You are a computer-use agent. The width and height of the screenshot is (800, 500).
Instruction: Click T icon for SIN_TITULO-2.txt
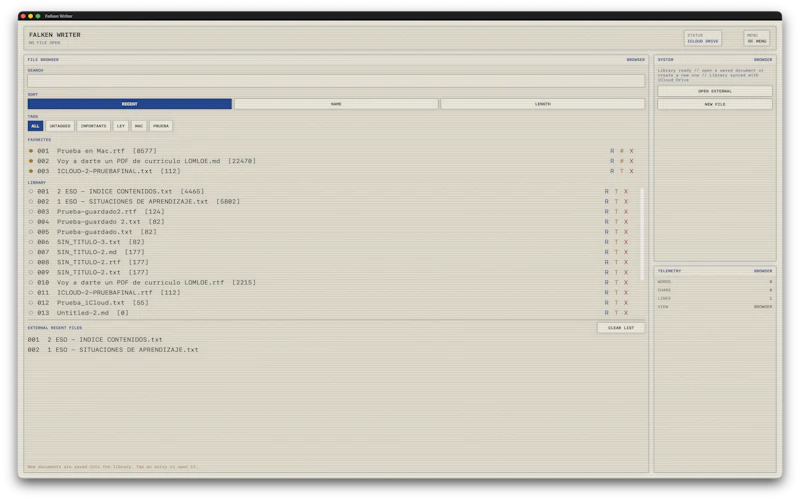[616, 272]
